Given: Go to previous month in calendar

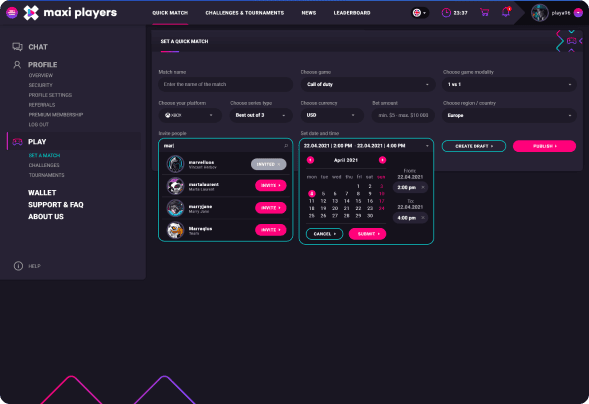Looking at the screenshot, I should 310,160.
